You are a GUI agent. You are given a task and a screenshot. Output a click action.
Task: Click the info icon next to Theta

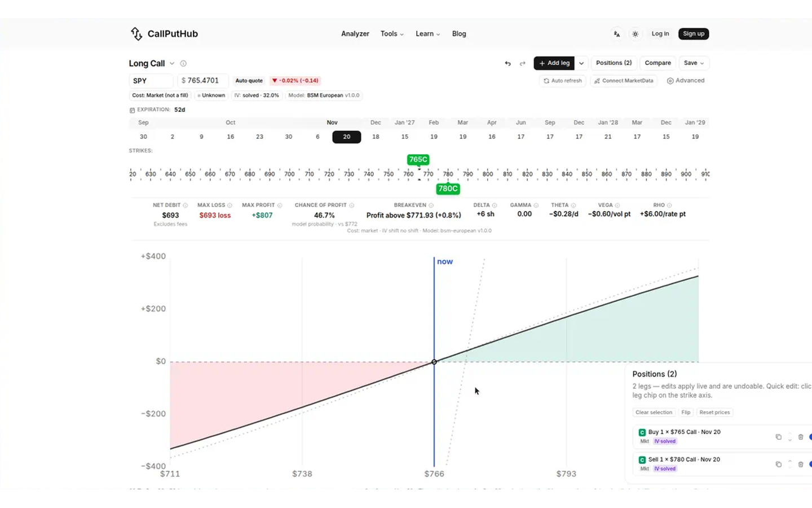573,205
